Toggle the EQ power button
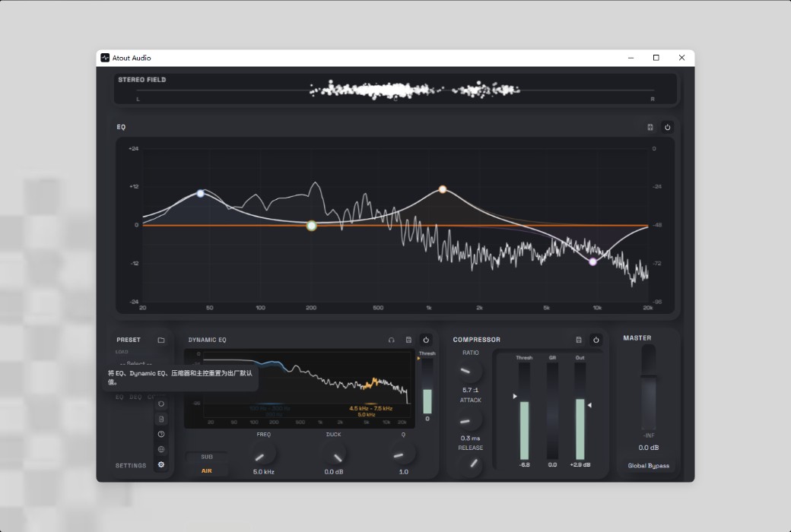Viewport: 791px width, 532px height. [x=668, y=127]
